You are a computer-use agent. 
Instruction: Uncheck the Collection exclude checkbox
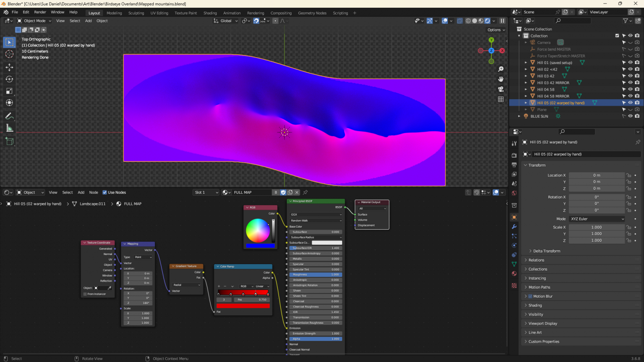(617, 36)
